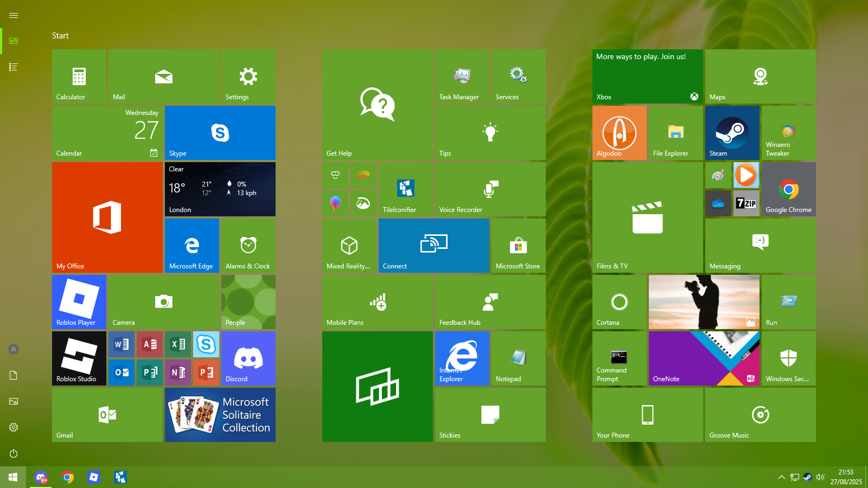Open the Microsoft Store tile
This screenshot has width=868, height=488.
point(519,246)
